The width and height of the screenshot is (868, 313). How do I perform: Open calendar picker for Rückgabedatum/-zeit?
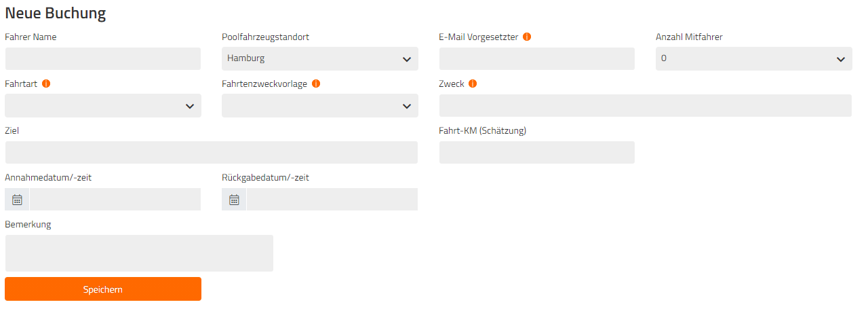(x=234, y=200)
